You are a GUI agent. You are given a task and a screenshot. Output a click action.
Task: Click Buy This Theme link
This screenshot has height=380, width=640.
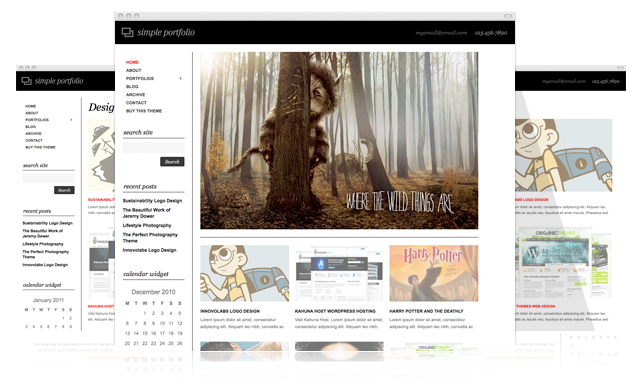144,111
